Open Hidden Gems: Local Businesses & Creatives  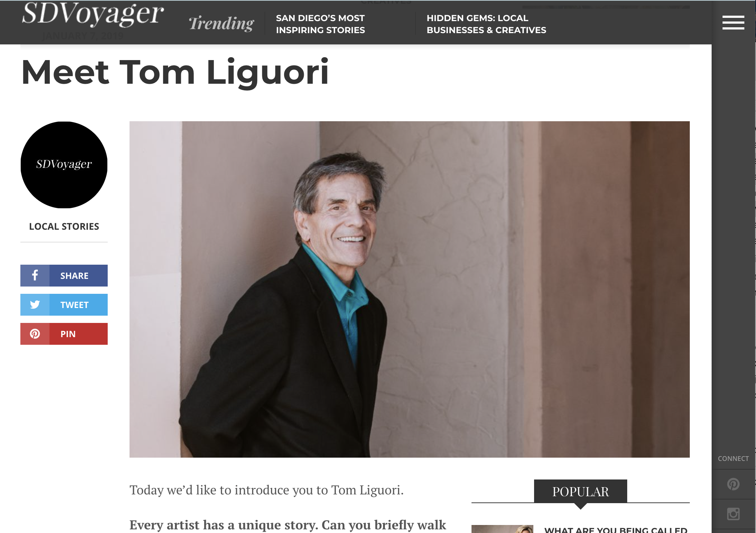coord(486,24)
